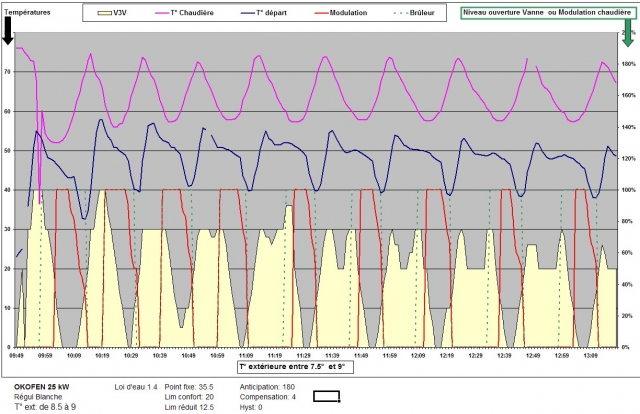The height and width of the screenshot is (414, 640).
Task: Click the 09:49 time axis label
Action: (x=17, y=356)
